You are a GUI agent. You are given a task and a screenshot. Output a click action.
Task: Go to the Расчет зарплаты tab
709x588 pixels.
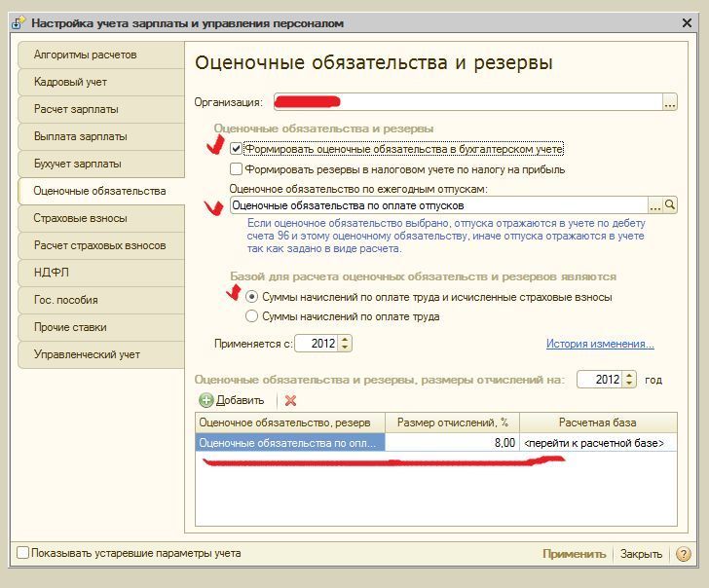[76, 109]
